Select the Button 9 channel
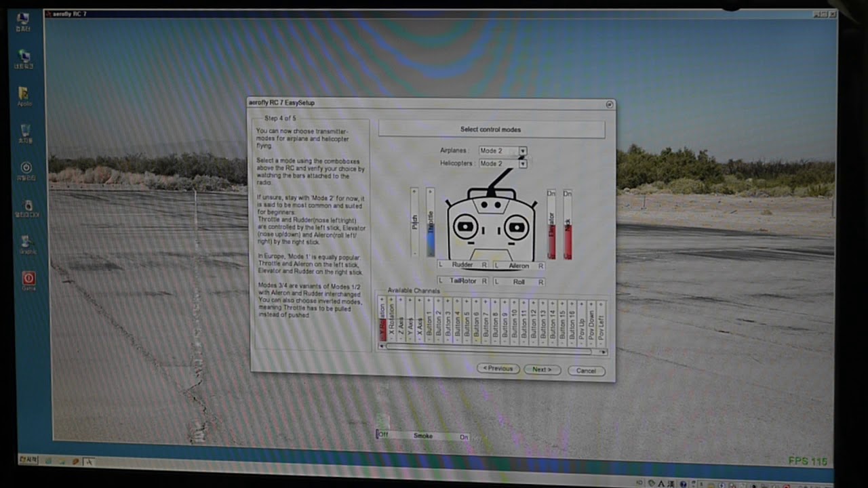The width and height of the screenshot is (868, 488). (505, 322)
